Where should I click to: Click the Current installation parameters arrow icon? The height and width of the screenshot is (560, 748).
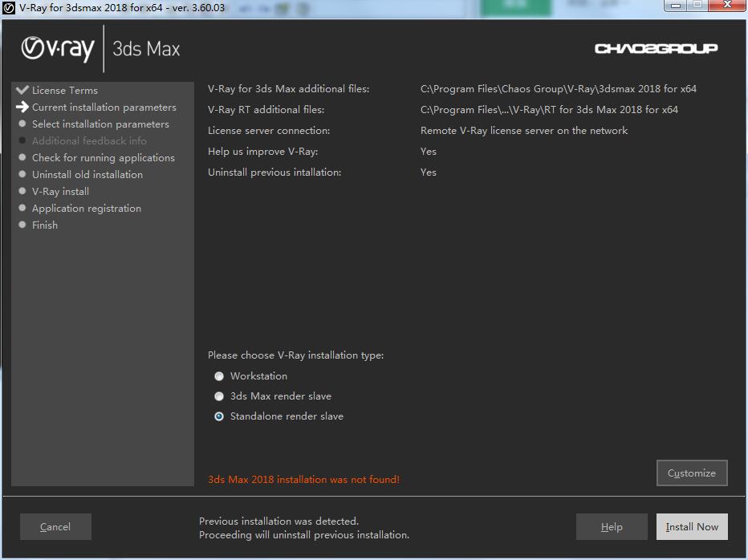(x=22, y=107)
